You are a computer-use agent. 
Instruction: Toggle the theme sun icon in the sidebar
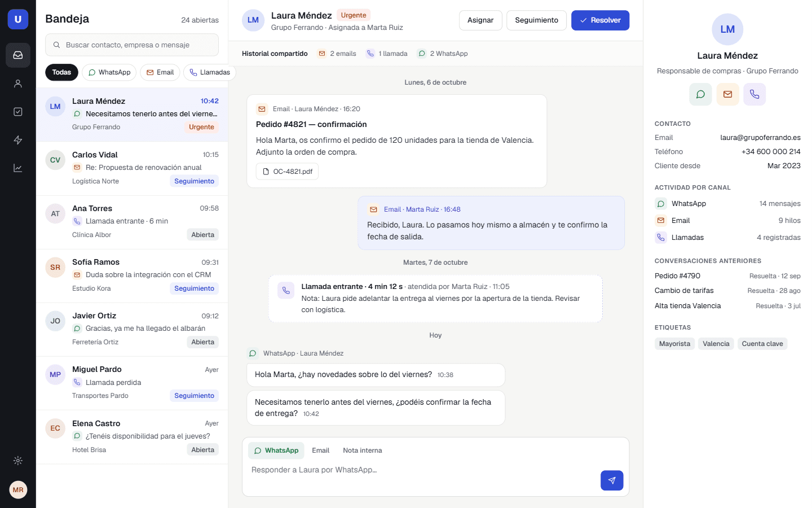coord(18,461)
